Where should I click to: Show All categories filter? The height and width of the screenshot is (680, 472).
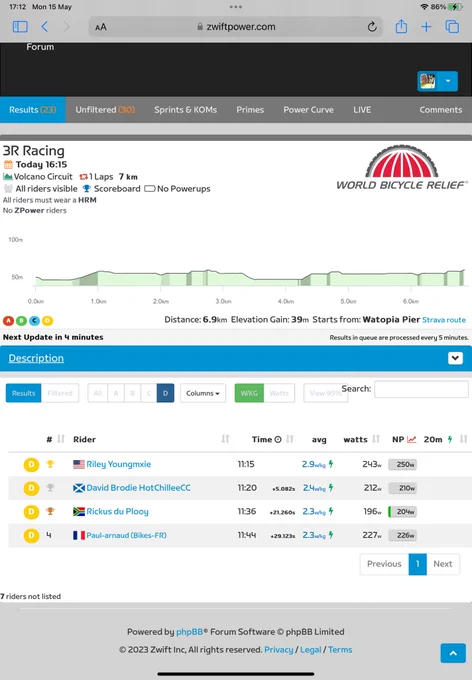98,393
